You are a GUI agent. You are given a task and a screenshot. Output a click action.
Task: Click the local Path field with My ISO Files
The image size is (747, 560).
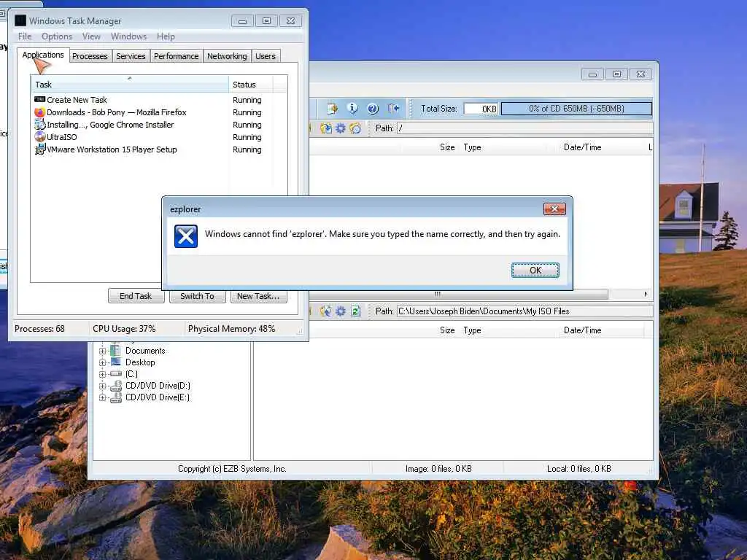(x=525, y=311)
